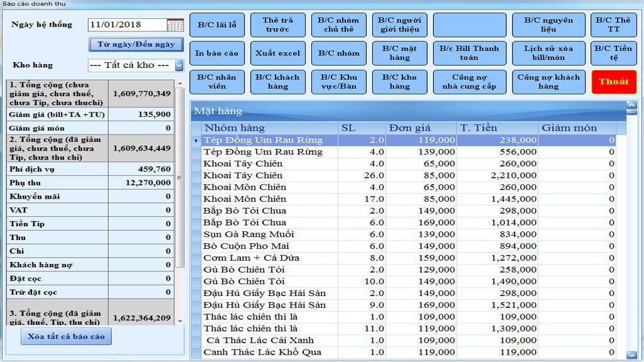Image resolution: width=644 pixels, height=362 pixels.
Task: Open the B/C lãi lỗ report
Action: [x=217, y=25]
